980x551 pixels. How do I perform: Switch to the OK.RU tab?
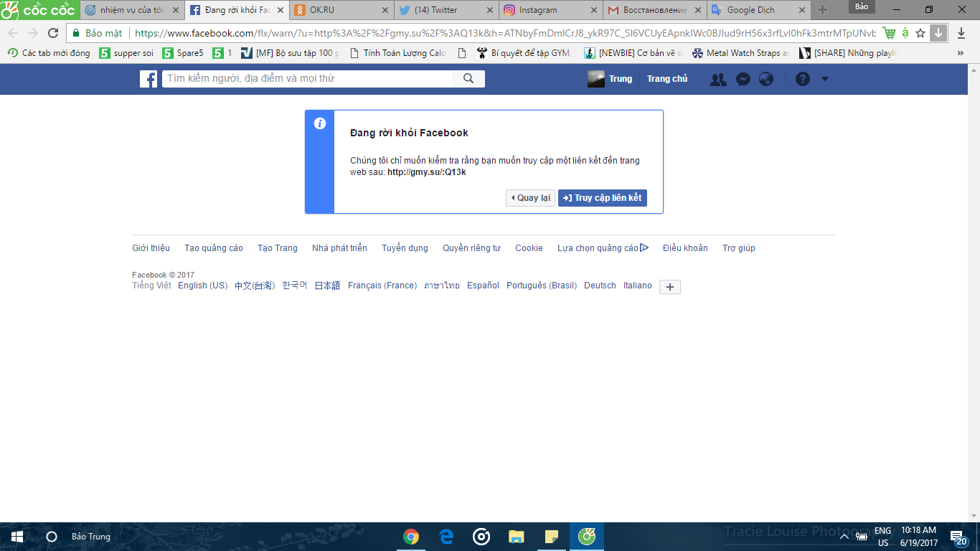click(x=340, y=10)
